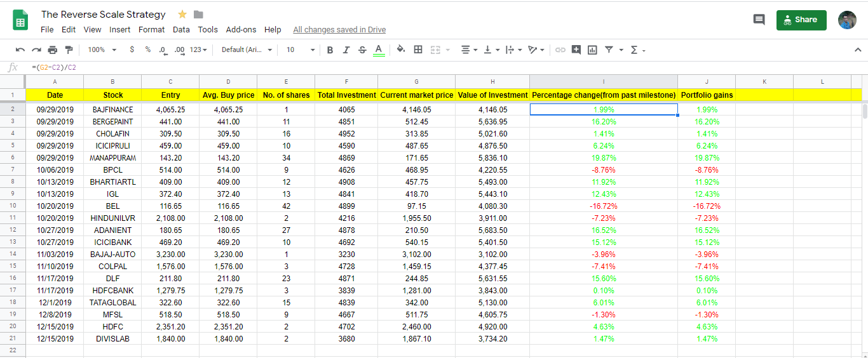Select the HINDUNILVR cell
This screenshot has width=868, height=358.
[112, 218]
